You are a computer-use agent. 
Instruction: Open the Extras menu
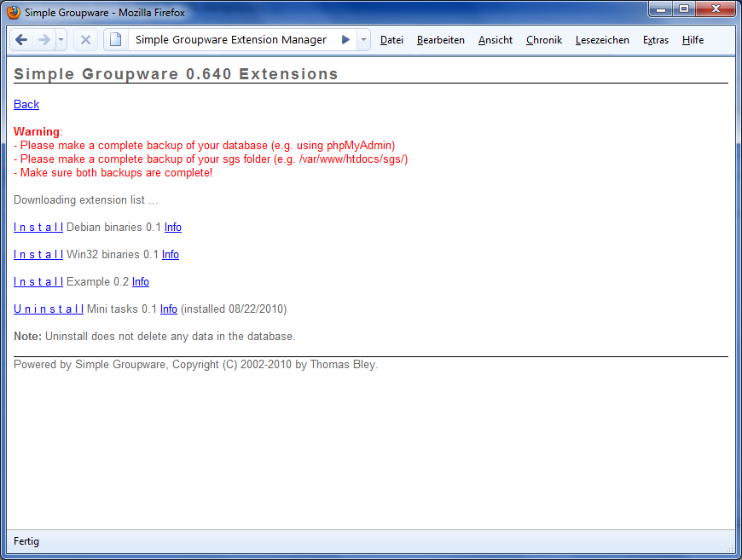655,40
